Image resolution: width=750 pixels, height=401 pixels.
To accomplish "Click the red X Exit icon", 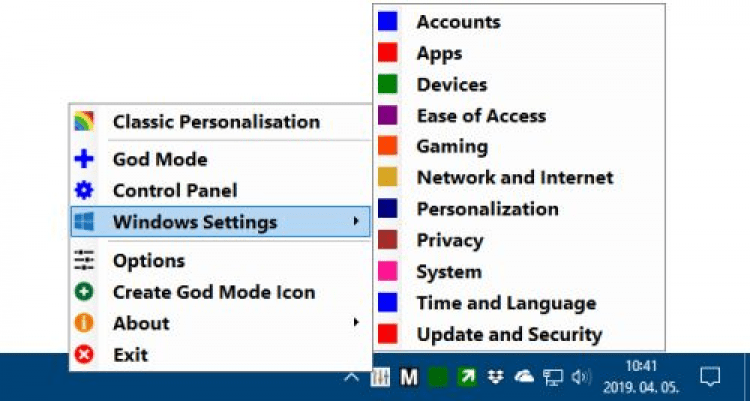I will pyautogui.click(x=84, y=355).
